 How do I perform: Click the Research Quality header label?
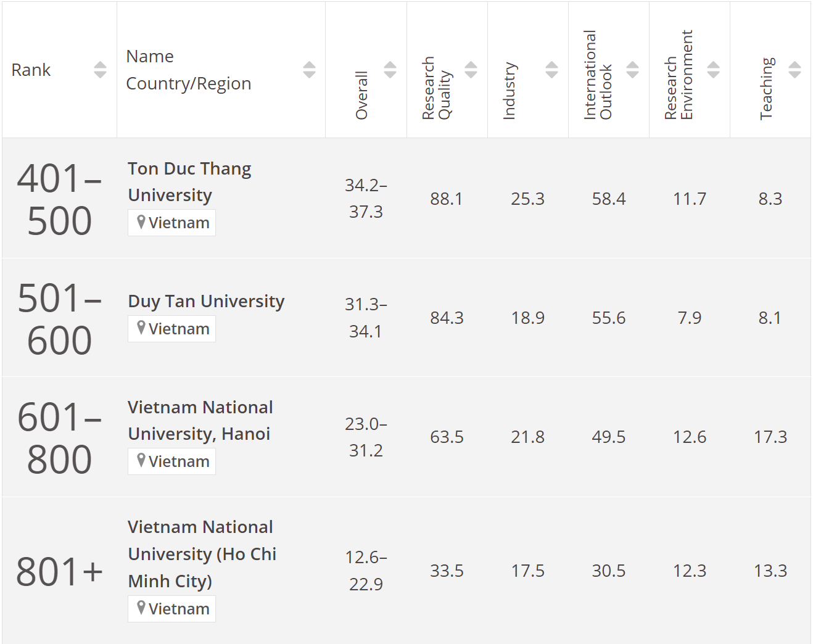[x=437, y=88]
